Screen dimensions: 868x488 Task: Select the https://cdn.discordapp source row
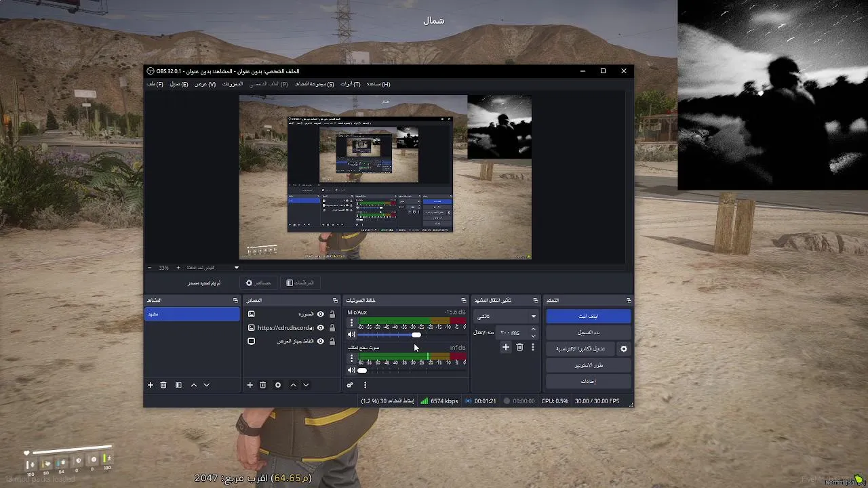292,328
